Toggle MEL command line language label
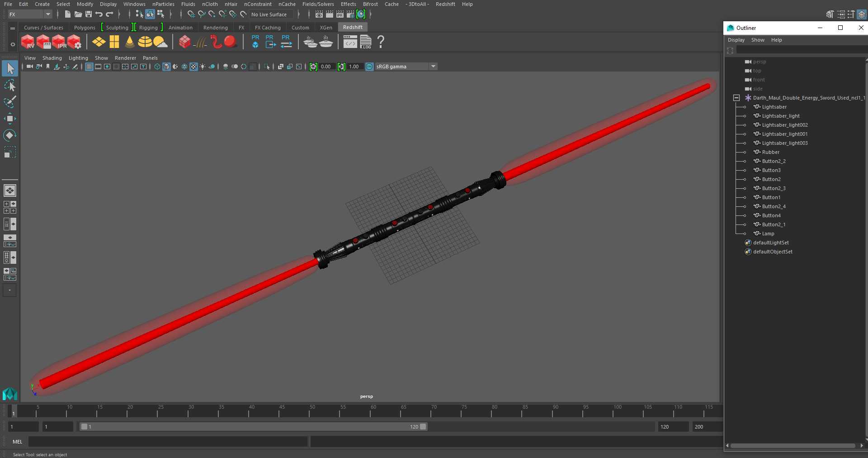The image size is (868, 458). point(17,442)
